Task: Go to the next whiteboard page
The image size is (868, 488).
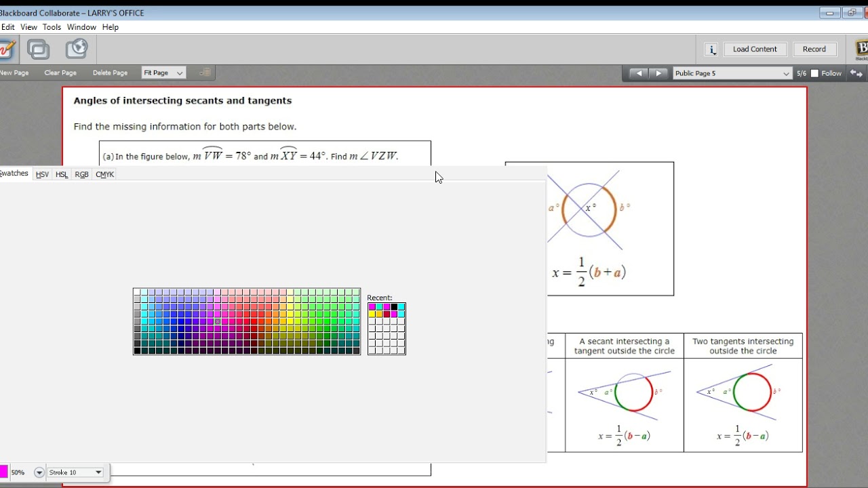Action: [x=658, y=73]
